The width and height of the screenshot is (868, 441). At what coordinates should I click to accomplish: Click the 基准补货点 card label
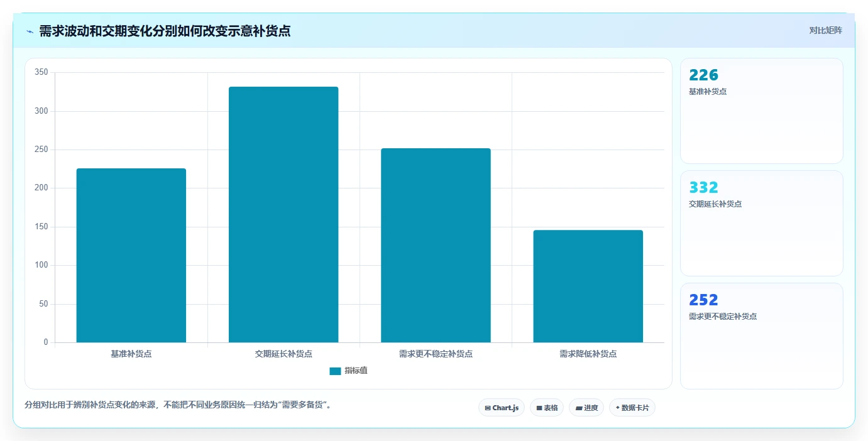(708, 92)
